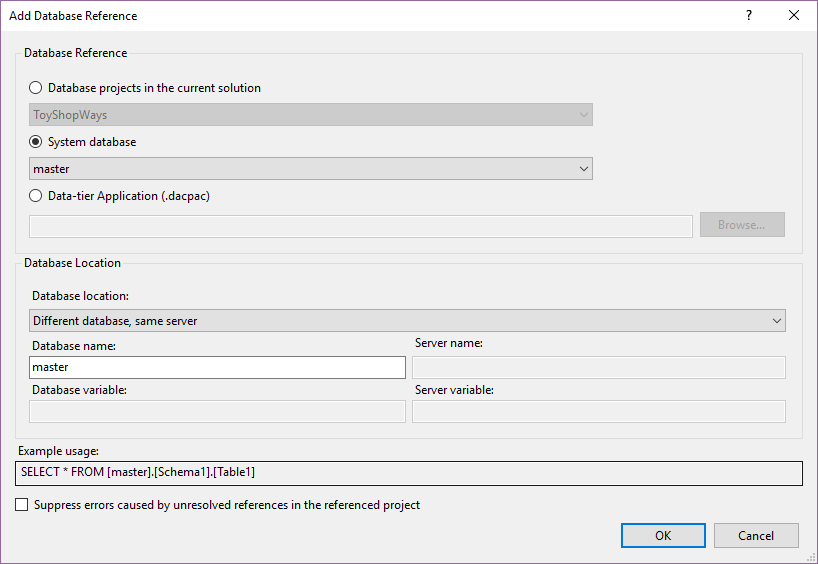Choose Data-tier Application (.dacpac) option

(x=37, y=196)
